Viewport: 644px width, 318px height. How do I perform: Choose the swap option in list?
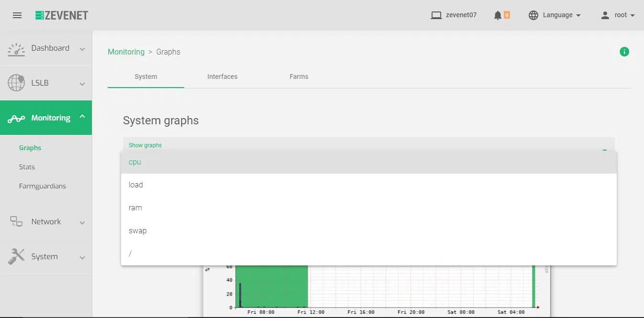[x=138, y=231]
